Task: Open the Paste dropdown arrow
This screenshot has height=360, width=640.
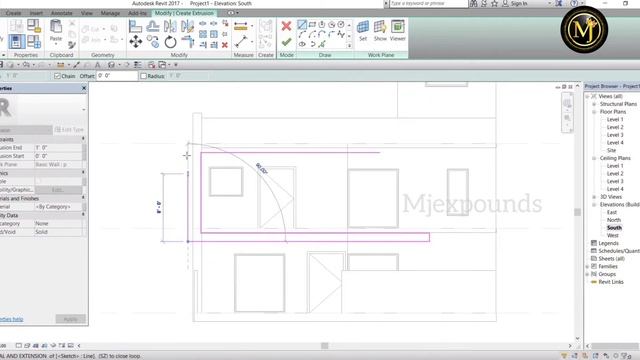Action: pyautogui.click(x=56, y=44)
